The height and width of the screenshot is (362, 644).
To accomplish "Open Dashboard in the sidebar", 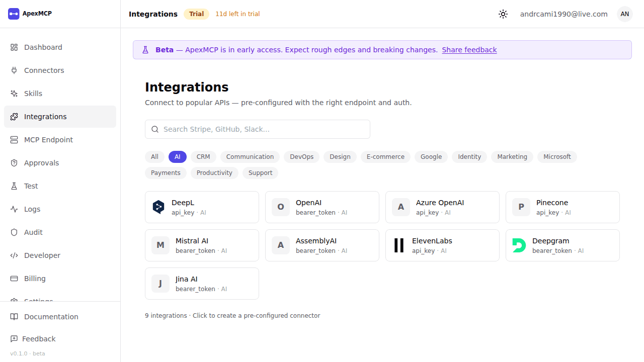I will tap(60, 47).
